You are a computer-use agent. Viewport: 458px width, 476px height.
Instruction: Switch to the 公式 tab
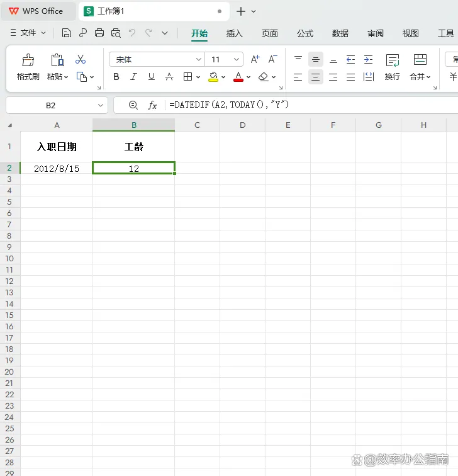pos(305,33)
